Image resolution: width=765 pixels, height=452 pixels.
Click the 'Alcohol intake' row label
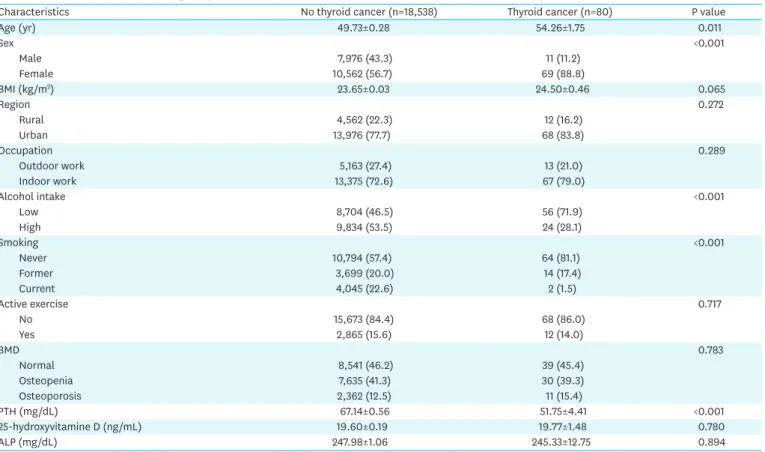[32, 197]
